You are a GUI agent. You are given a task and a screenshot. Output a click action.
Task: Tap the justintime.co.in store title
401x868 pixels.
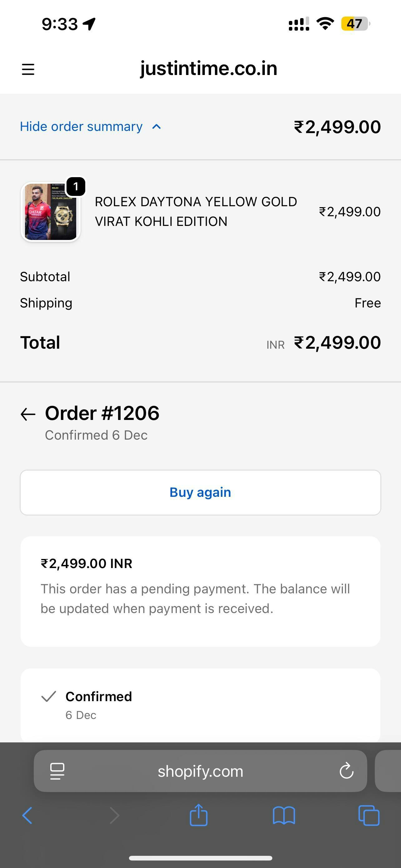pyautogui.click(x=208, y=68)
